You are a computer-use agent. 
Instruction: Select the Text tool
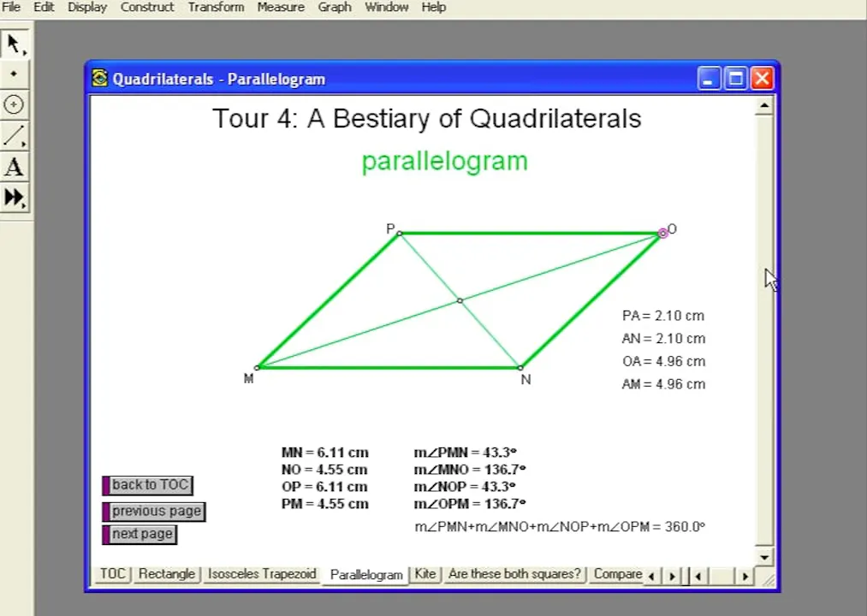[15, 167]
